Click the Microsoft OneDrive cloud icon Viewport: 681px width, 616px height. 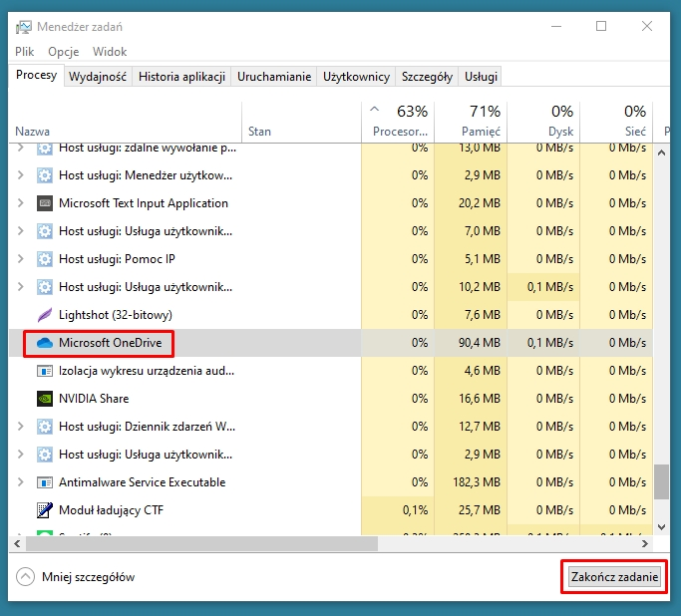point(44,343)
